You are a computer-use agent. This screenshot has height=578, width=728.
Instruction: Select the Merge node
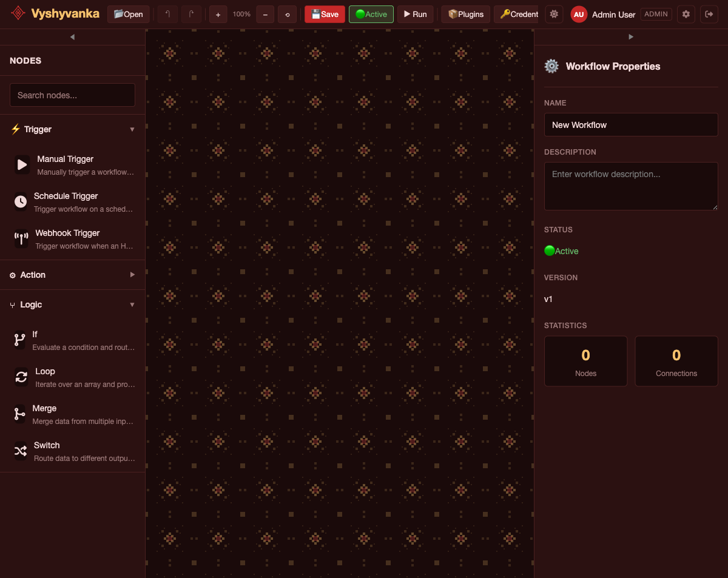click(x=72, y=414)
